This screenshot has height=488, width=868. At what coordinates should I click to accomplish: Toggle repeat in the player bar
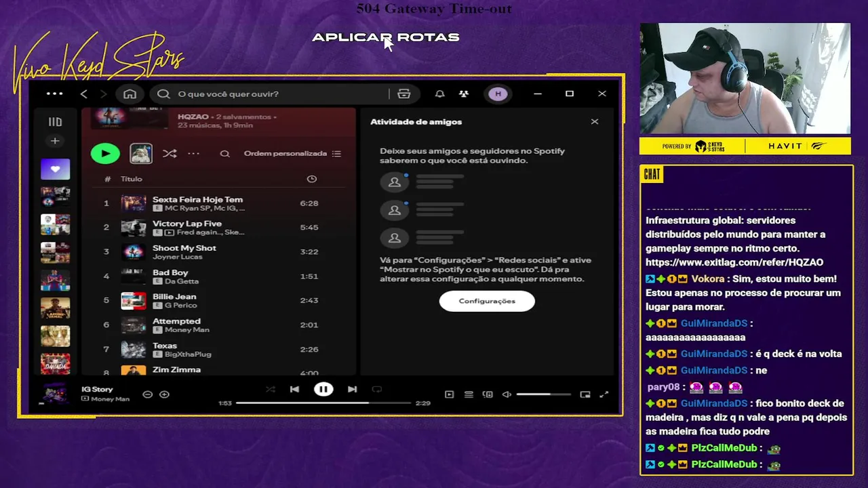[x=377, y=389]
